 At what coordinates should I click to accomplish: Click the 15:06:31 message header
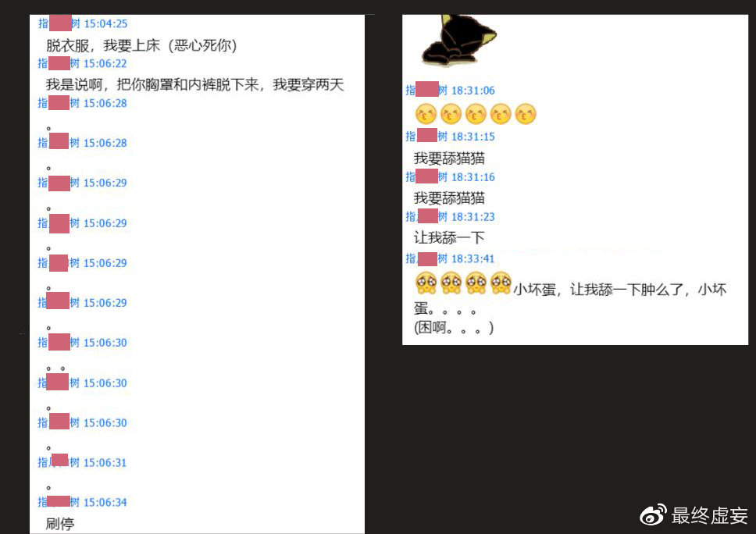click(82, 462)
